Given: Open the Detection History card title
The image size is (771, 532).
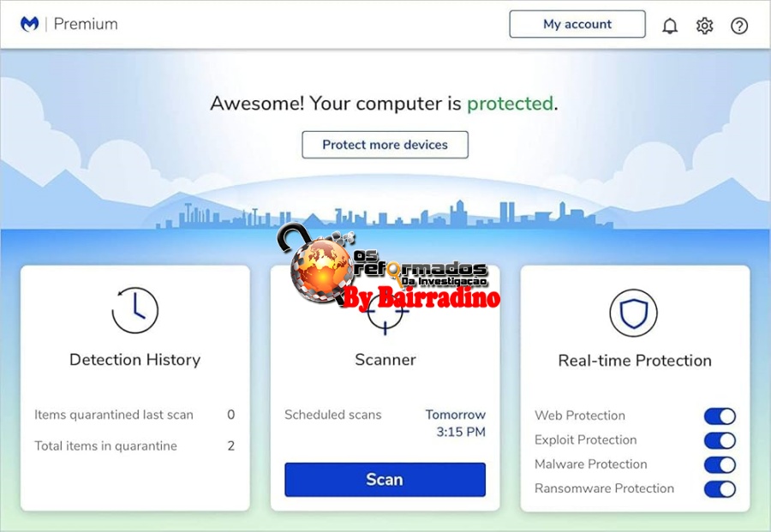Looking at the screenshot, I should tap(135, 360).
